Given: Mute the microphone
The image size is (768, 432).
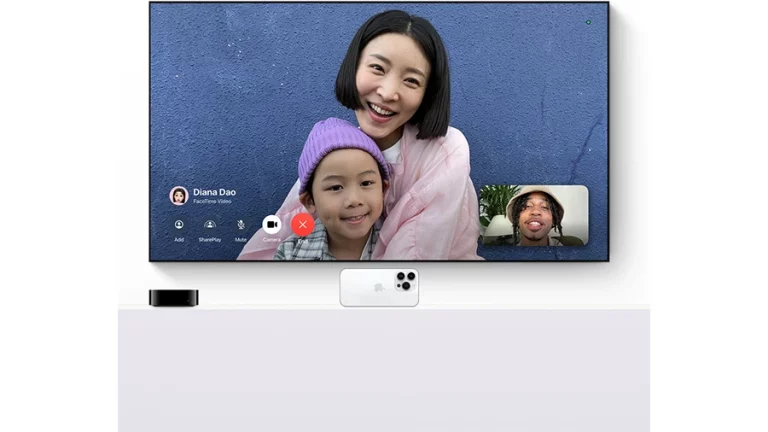Looking at the screenshot, I should tap(240, 224).
